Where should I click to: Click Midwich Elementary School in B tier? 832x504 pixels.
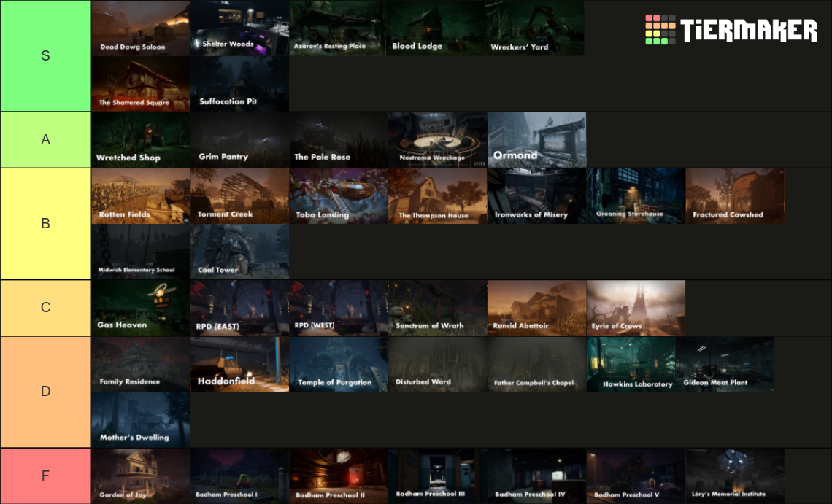[x=140, y=252]
